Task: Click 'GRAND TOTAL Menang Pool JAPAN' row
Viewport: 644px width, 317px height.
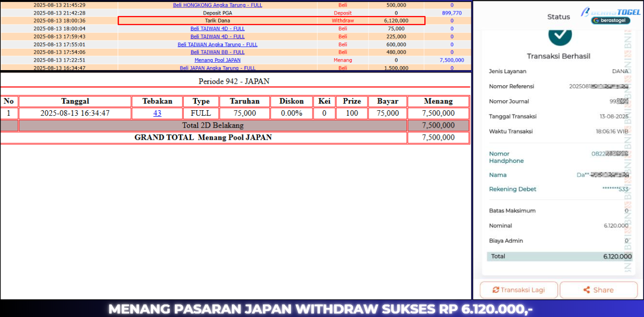Action: tap(203, 137)
